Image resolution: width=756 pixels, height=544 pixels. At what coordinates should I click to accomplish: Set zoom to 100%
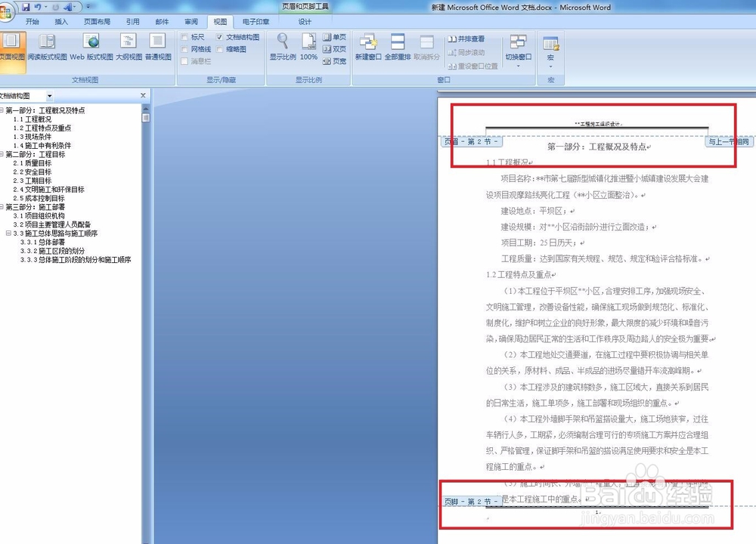coord(308,45)
